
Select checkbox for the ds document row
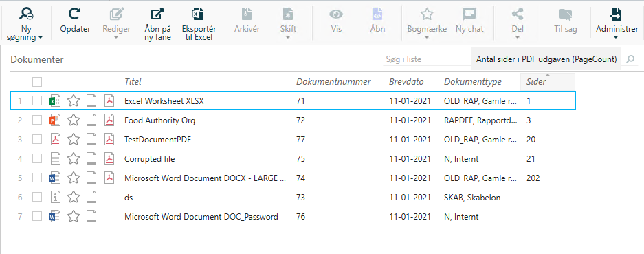pos(37,197)
